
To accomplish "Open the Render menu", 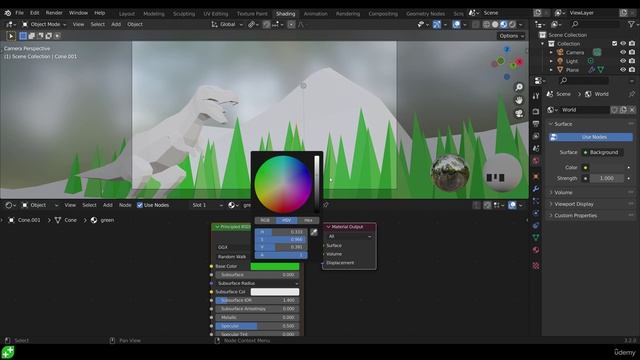I will (x=54, y=13).
